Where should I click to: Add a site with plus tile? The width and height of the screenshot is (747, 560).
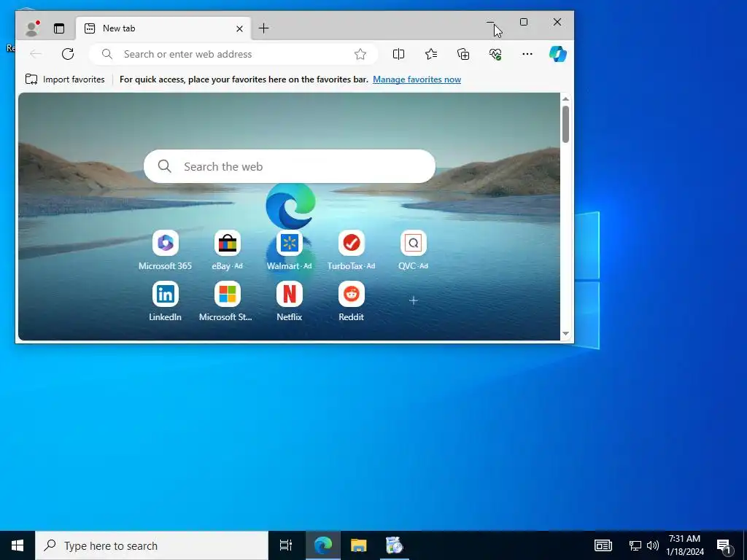414,300
